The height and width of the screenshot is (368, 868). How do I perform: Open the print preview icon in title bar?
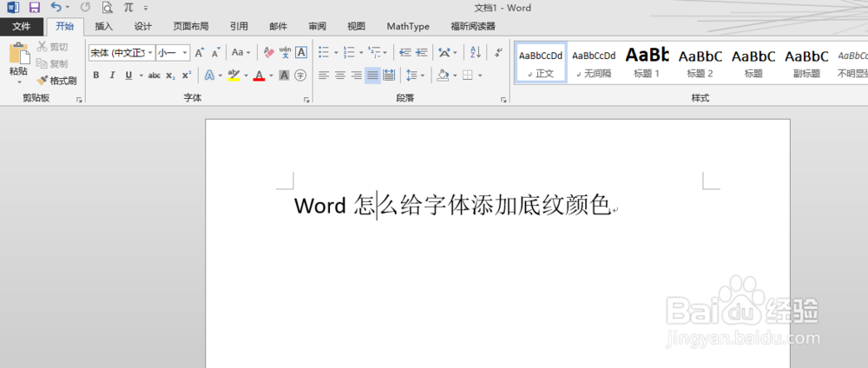(107, 7)
